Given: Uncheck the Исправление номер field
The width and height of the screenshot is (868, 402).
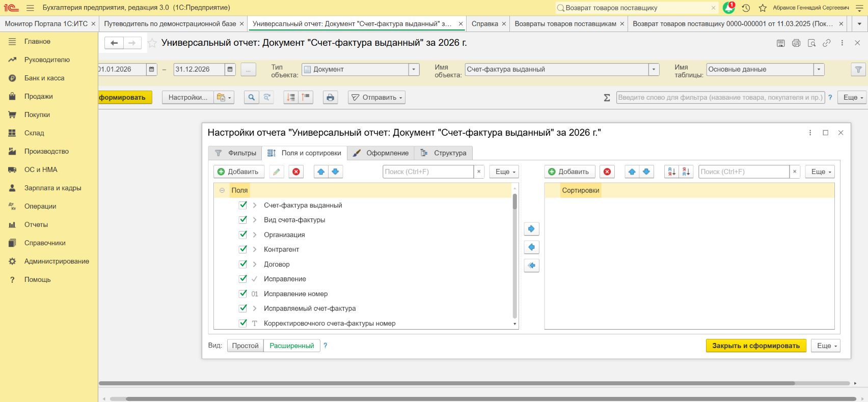Looking at the screenshot, I should (243, 294).
